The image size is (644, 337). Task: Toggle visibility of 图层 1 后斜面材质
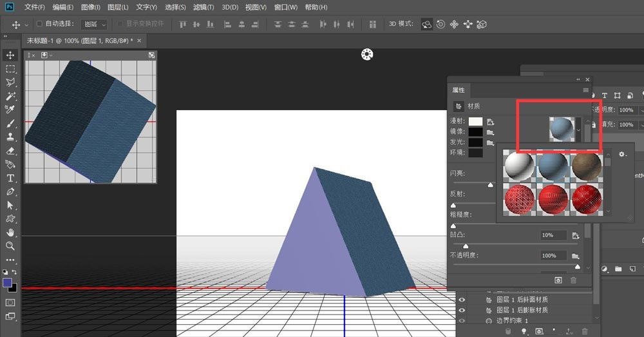click(462, 300)
